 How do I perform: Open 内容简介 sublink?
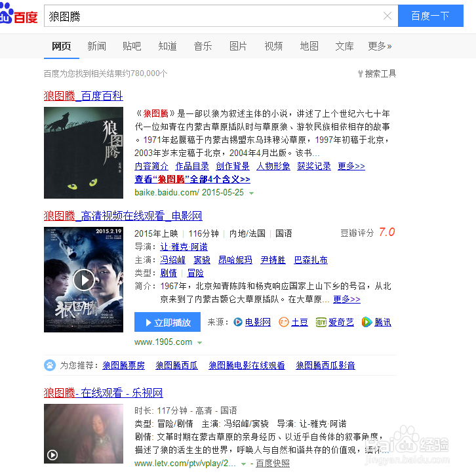click(151, 166)
